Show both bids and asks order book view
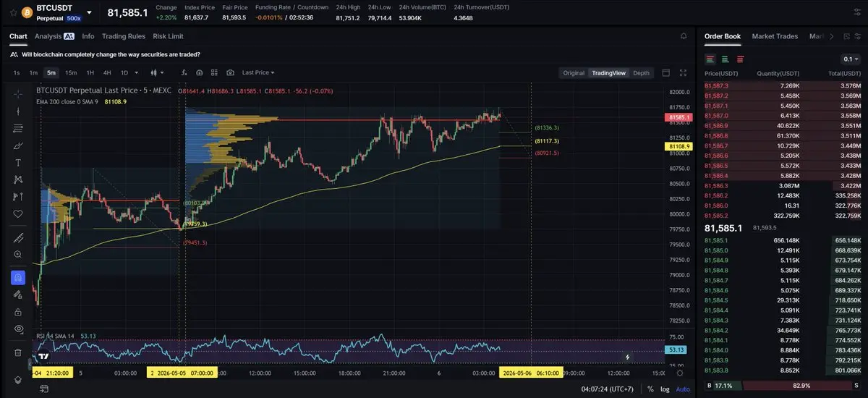 710,59
